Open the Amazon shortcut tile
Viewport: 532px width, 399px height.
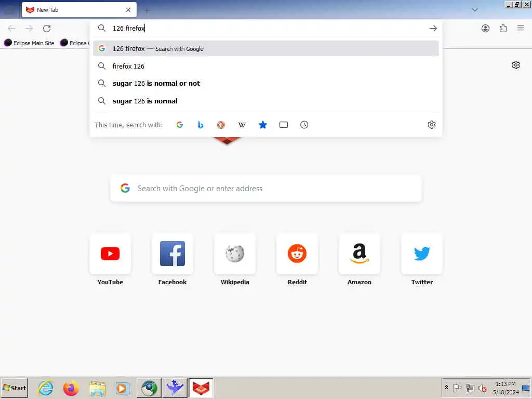coord(360,254)
